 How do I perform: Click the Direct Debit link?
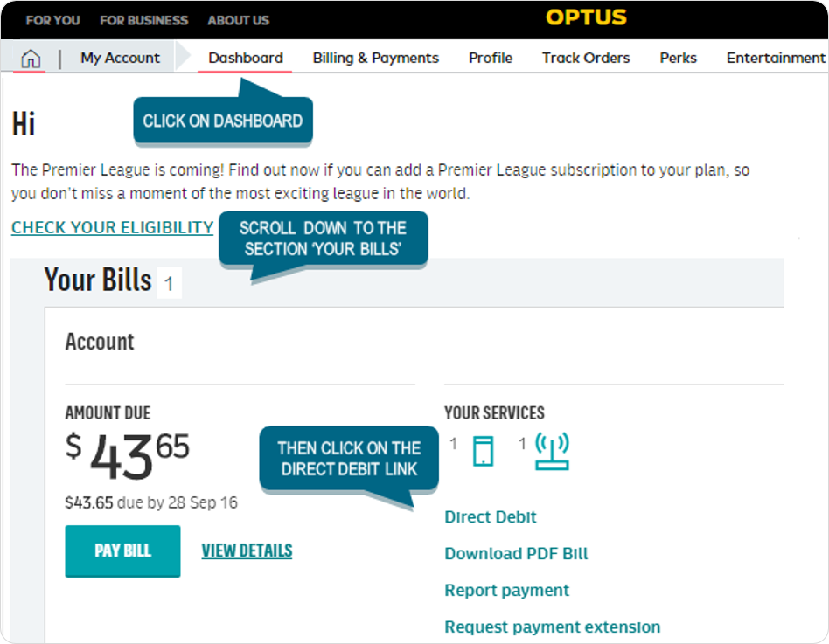tap(490, 516)
